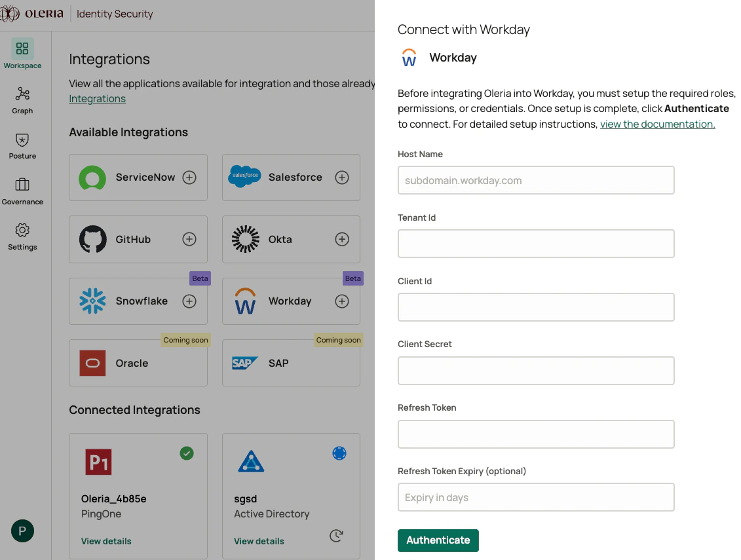The width and height of the screenshot is (741, 560).
Task: Add the GitHub integration plus icon
Action: pyautogui.click(x=189, y=239)
